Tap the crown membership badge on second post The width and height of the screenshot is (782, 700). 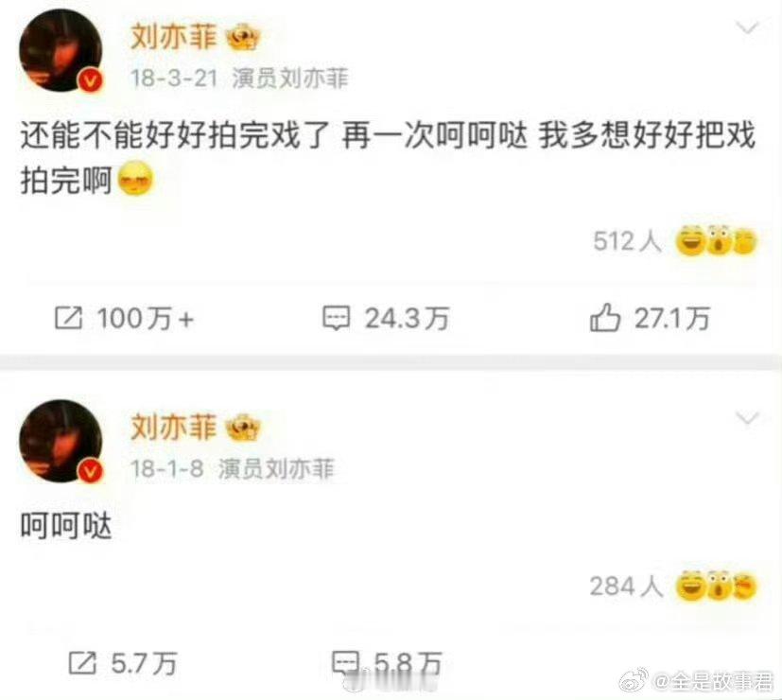pyautogui.click(x=243, y=429)
